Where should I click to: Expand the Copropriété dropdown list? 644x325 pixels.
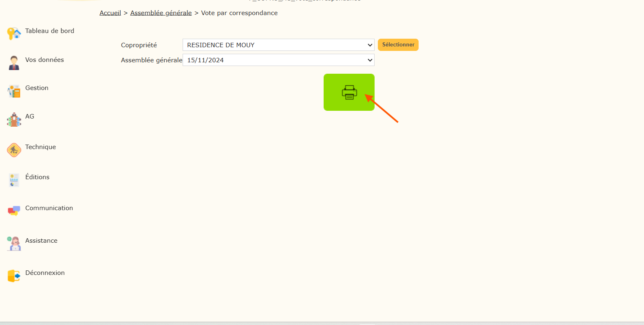278,45
